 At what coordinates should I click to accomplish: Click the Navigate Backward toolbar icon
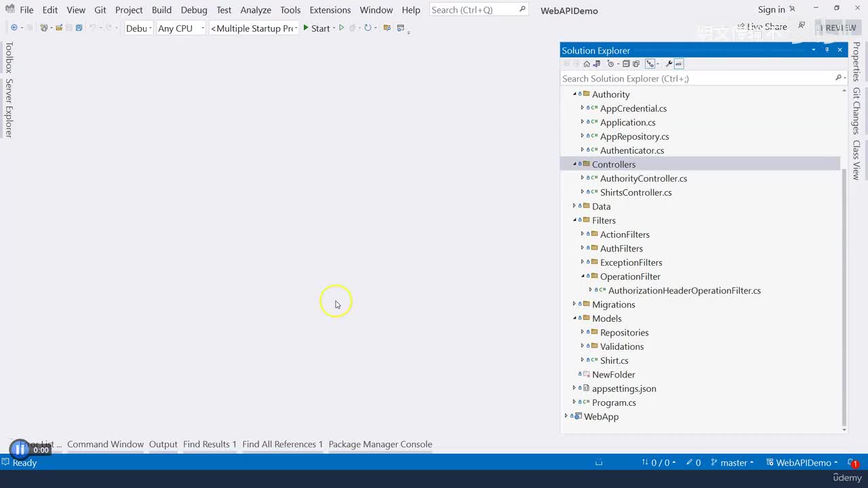(14, 28)
